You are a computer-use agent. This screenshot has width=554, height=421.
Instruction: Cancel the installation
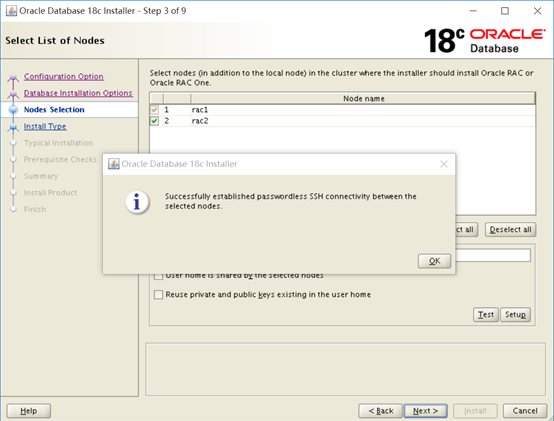point(525,411)
